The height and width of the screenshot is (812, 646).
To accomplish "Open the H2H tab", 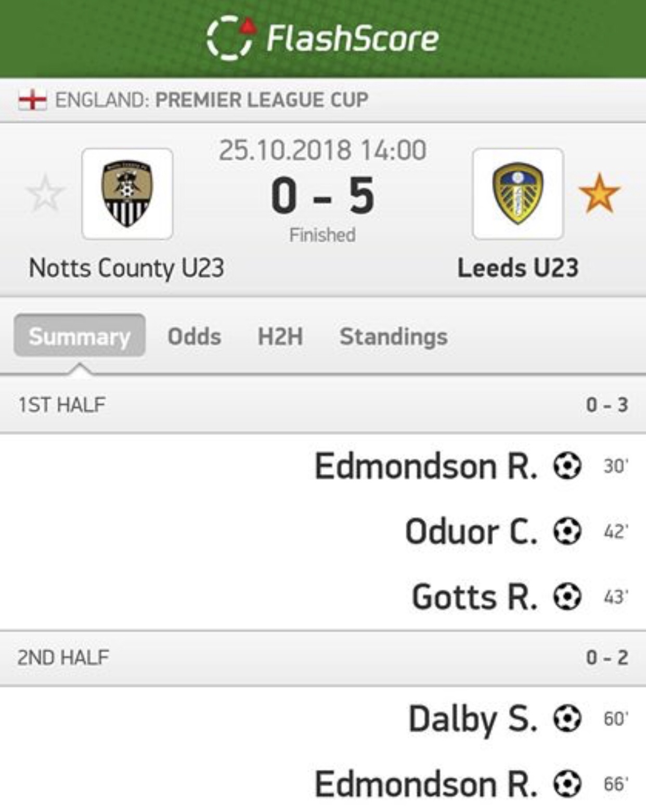I will (280, 337).
